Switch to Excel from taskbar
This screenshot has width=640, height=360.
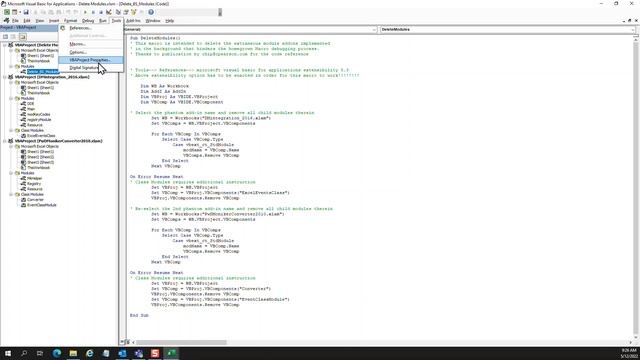click(171, 353)
